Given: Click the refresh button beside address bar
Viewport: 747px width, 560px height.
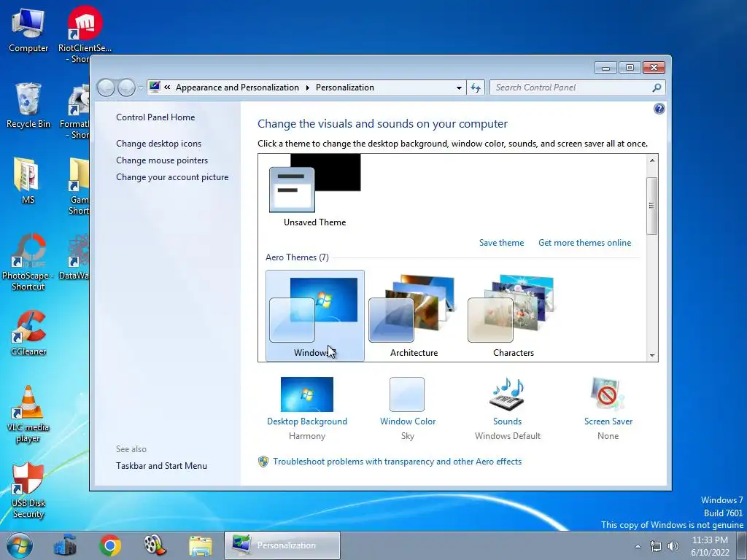Looking at the screenshot, I should [476, 87].
